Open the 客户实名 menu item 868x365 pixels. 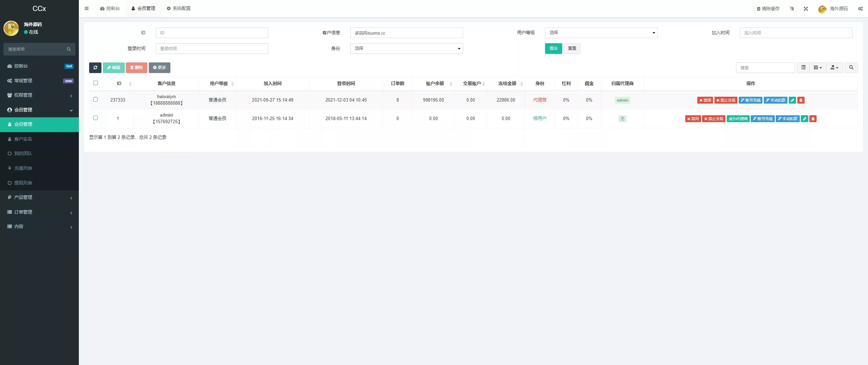24,139
